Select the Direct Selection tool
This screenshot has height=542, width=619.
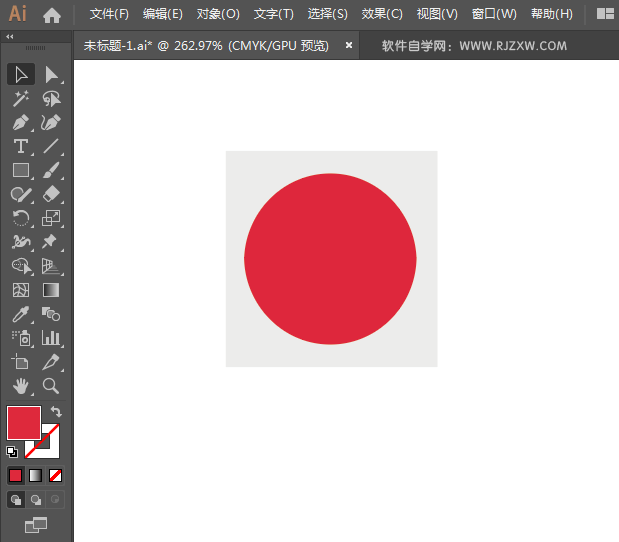click(x=51, y=74)
